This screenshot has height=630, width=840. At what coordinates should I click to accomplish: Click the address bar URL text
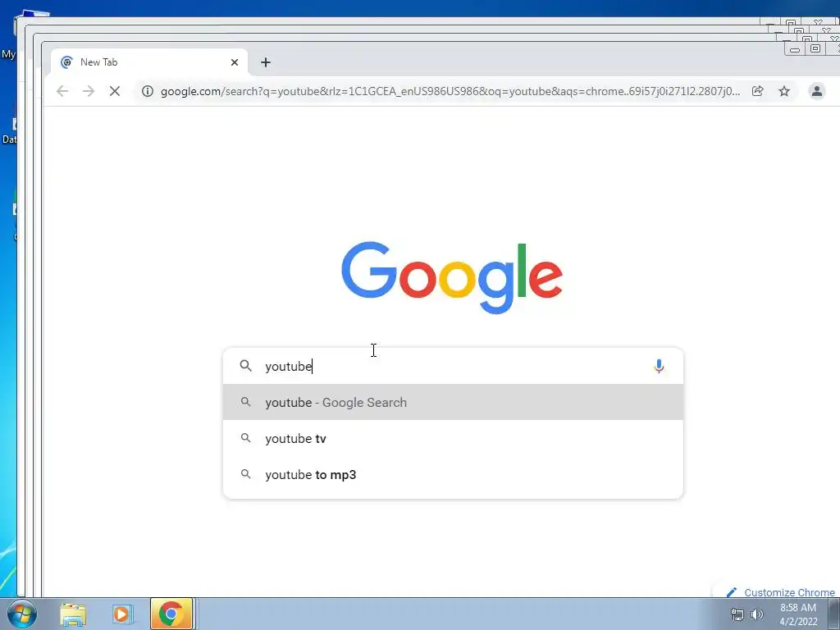pyautogui.click(x=450, y=91)
